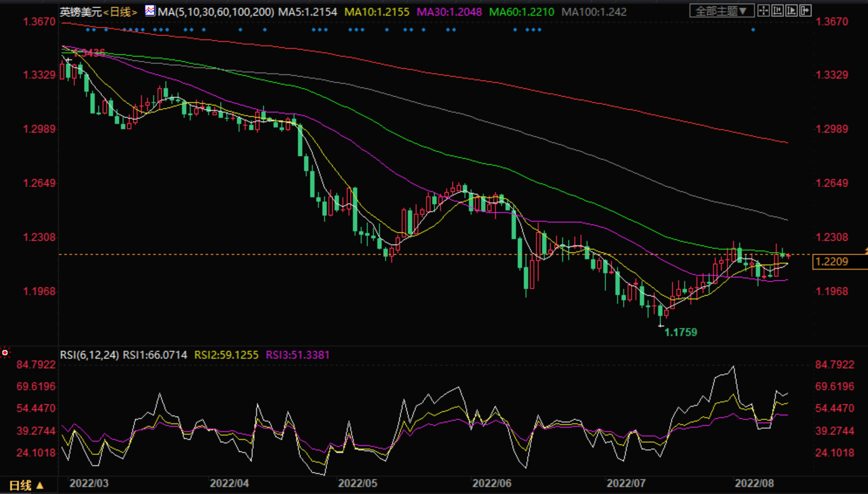This screenshot has height=494, width=868.
Task: Open the 全部主题 dropdown
Action: [x=721, y=11]
